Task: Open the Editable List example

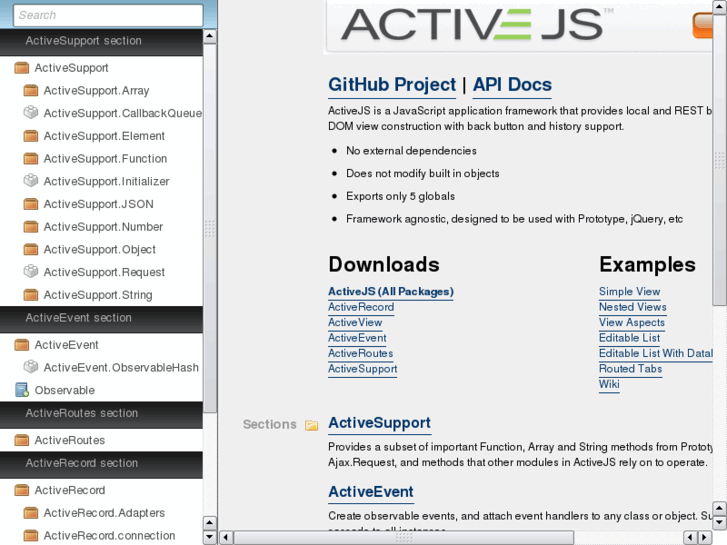Action: [x=629, y=338]
